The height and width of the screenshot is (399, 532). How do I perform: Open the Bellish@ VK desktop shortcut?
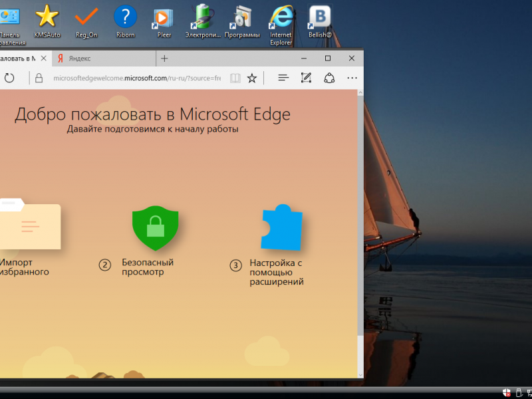coord(320,21)
